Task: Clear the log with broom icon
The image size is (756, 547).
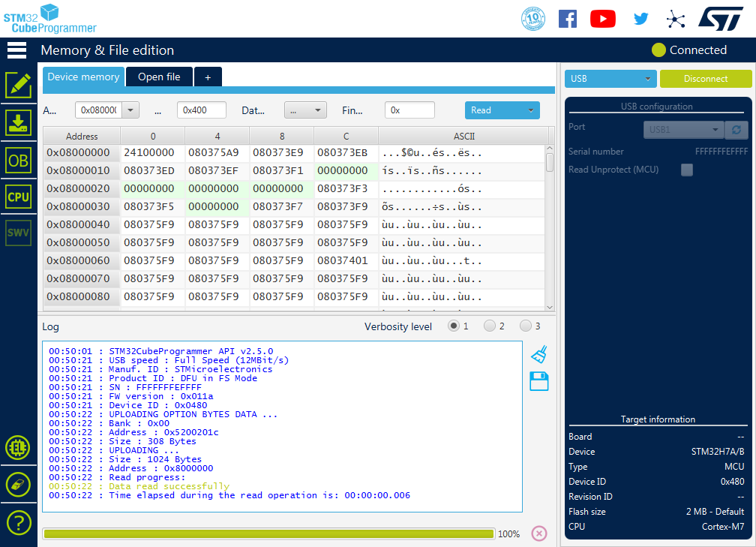Action: coord(539,354)
